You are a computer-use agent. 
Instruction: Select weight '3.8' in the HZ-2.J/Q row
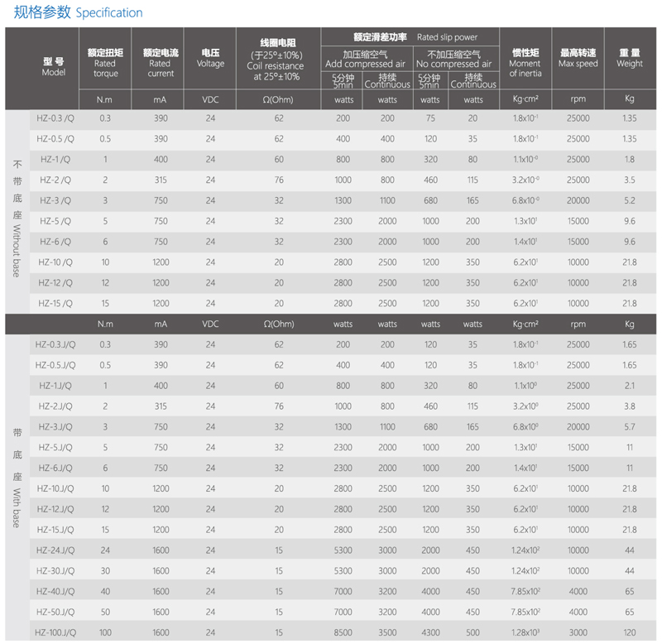630,406
